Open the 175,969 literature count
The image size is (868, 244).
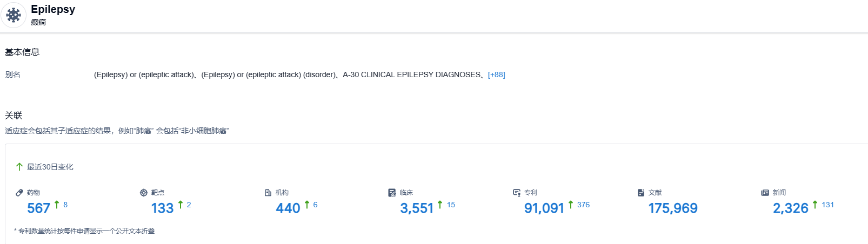pyautogui.click(x=673, y=208)
